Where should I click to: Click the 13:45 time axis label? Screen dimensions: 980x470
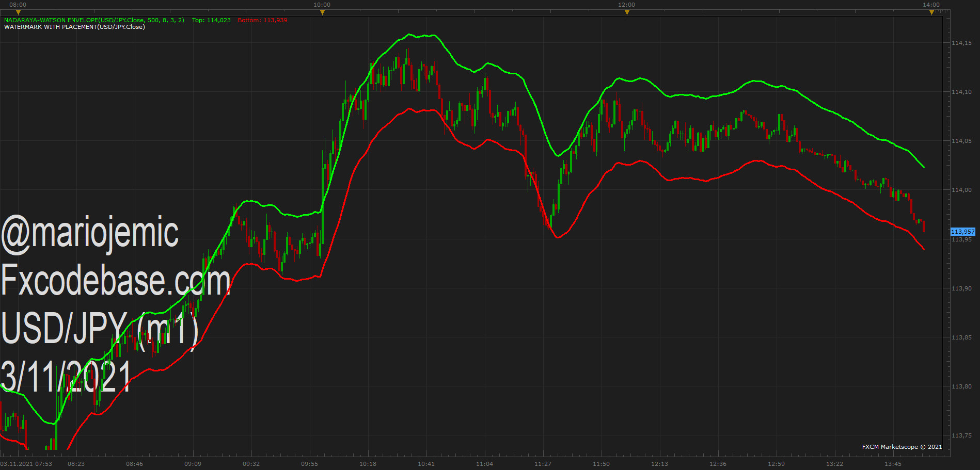click(x=893, y=464)
